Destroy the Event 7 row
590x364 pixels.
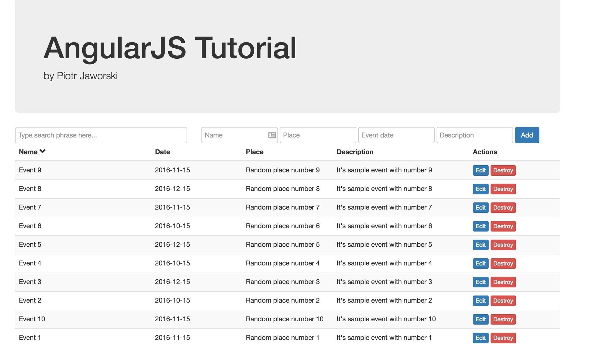click(x=503, y=207)
